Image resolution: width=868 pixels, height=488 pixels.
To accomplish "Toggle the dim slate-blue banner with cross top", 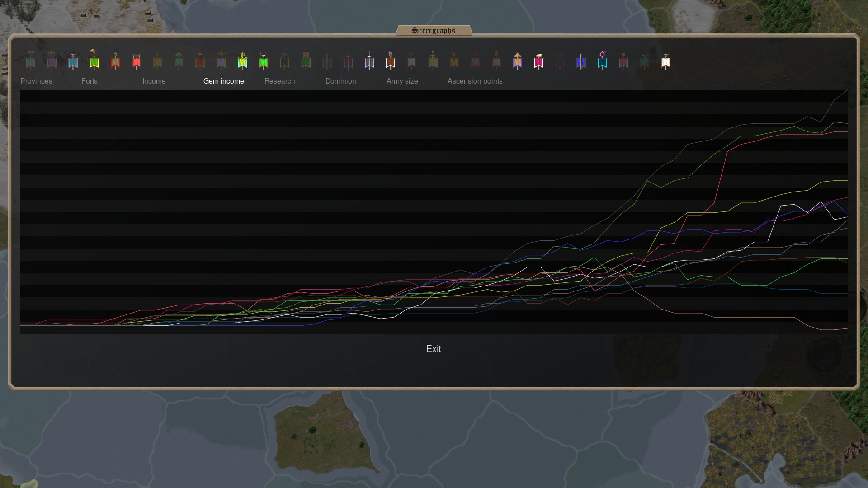I will coord(221,60).
